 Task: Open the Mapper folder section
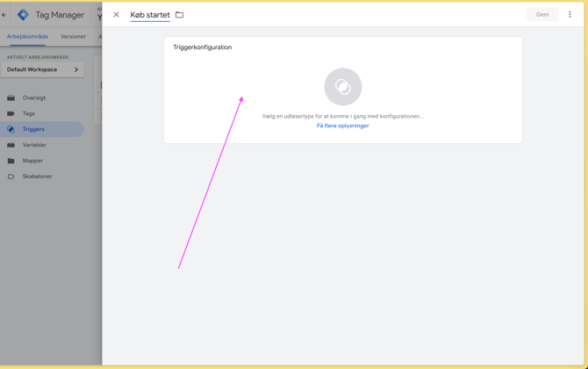click(x=32, y=161)
